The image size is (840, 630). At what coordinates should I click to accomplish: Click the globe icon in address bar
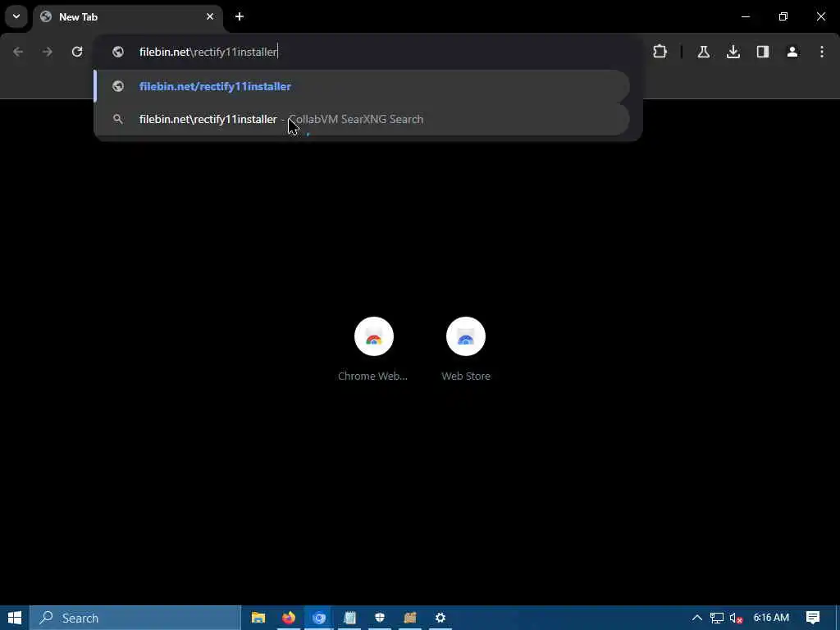118,52
